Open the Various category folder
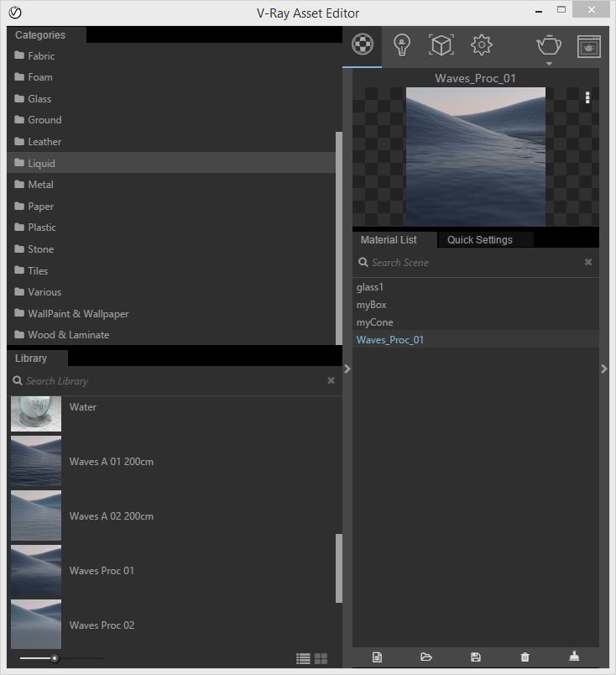616x675 pixels. pyautogui.click(x=171, y=291)
